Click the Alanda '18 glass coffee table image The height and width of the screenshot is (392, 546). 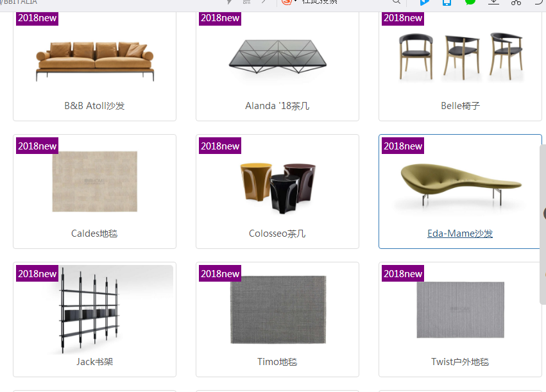[x=278, y=56]
